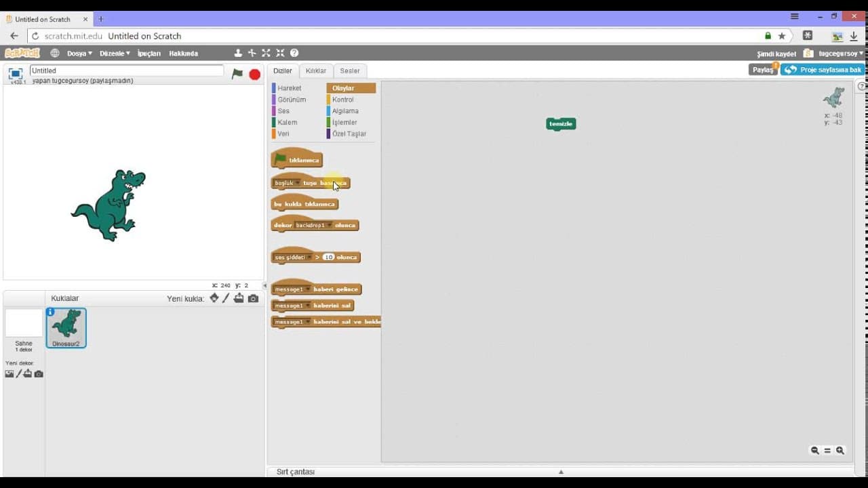Open the tugcegursoy account dropdown

[x=840, y=53]
